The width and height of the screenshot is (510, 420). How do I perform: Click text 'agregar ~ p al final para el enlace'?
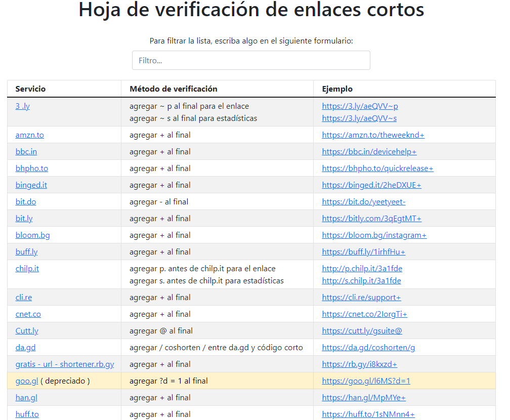coord(189,106)
